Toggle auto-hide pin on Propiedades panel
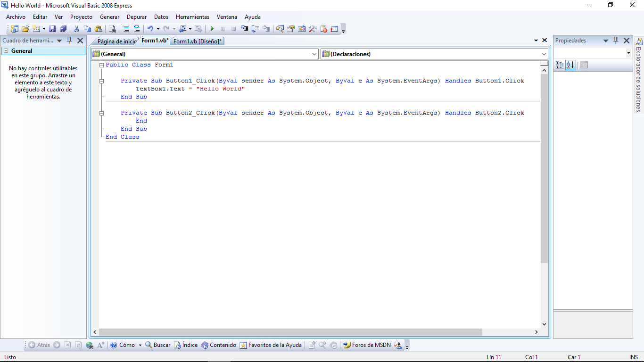 click(x=616, y=41)
